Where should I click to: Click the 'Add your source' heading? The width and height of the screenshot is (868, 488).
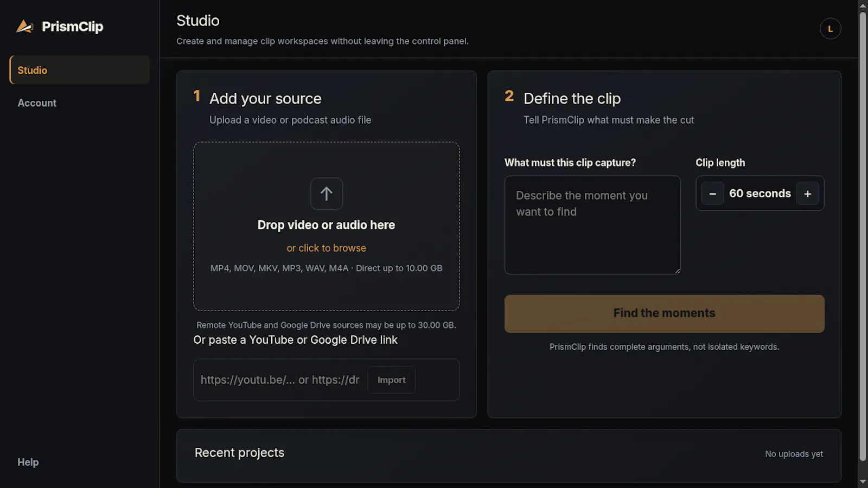point(265,99)
